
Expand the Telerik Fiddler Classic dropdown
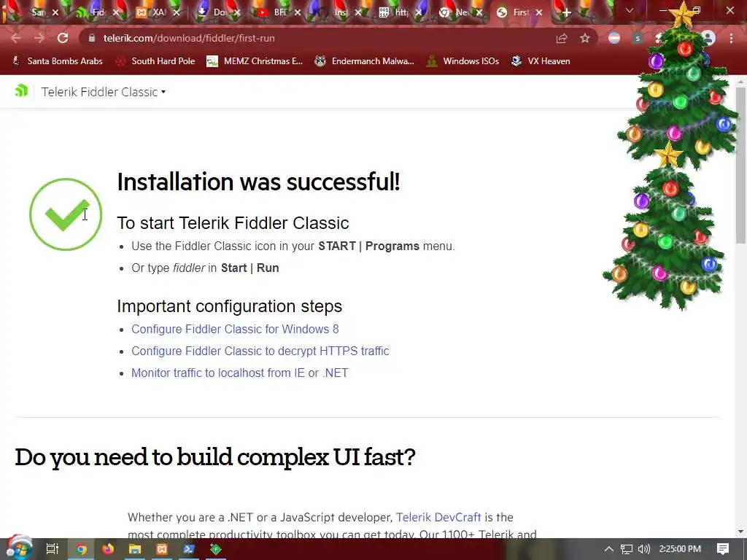[104, 92]
